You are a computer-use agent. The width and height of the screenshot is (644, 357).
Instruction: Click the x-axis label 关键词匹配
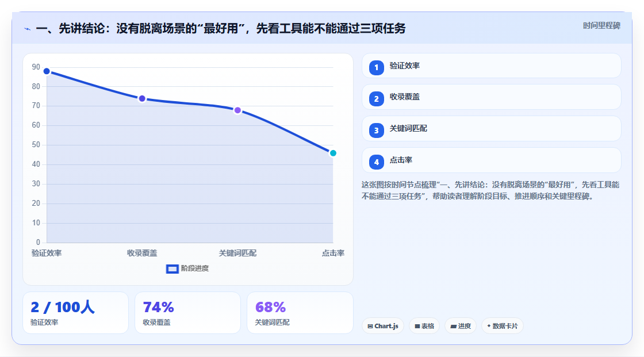coord(237,254)
